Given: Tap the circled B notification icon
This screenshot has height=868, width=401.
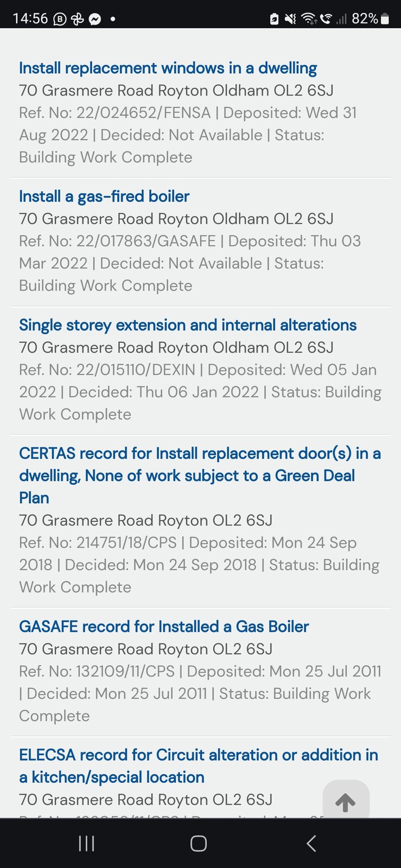Looking at the screenshot, I should pyautogui.click(x=60, y=19).
